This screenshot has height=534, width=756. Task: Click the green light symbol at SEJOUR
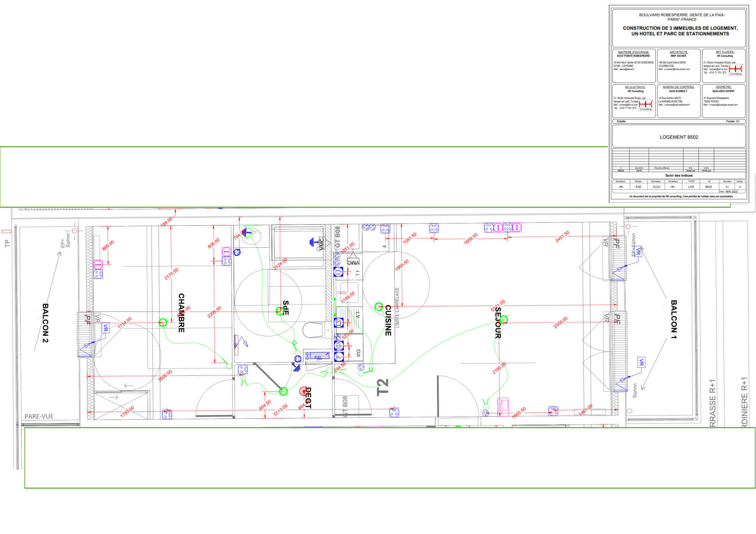coord(503,320)
